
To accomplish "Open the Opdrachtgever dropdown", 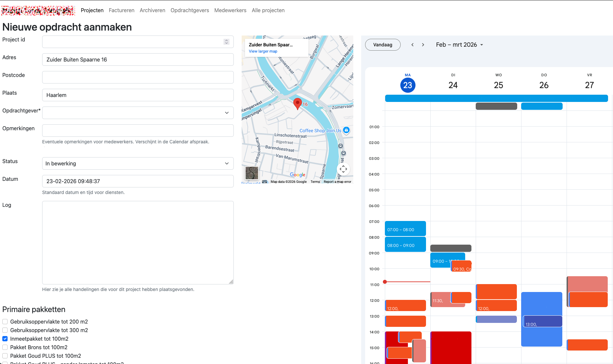I will (x=138, y=113).
